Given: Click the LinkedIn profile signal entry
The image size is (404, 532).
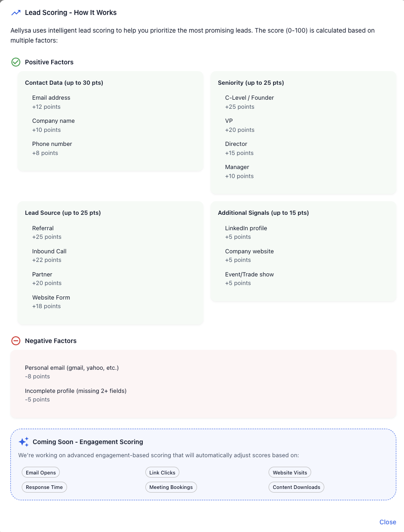Looking at the screenshot, I should [x=246, y=228].
